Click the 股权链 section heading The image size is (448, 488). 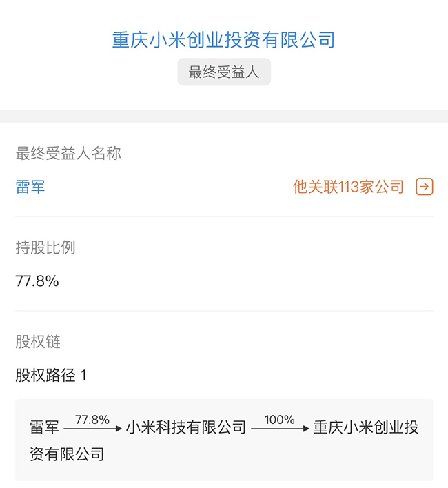click(38, 342)
